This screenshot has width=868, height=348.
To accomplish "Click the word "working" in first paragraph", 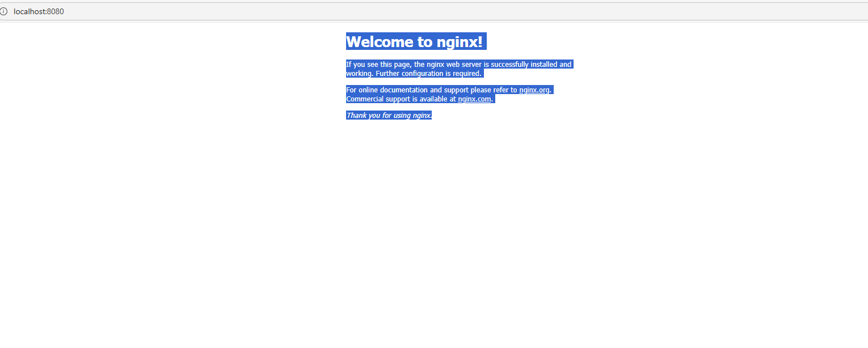I will click(x=359, y=74).
